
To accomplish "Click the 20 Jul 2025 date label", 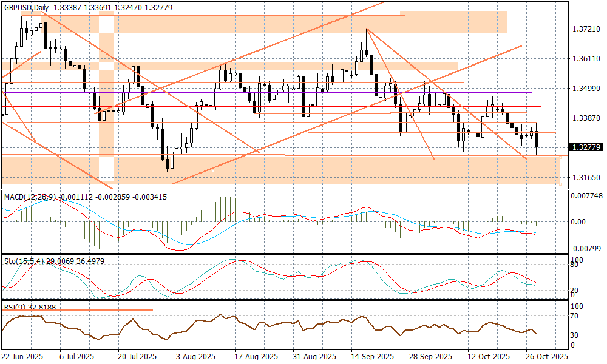I will [138, 357].
